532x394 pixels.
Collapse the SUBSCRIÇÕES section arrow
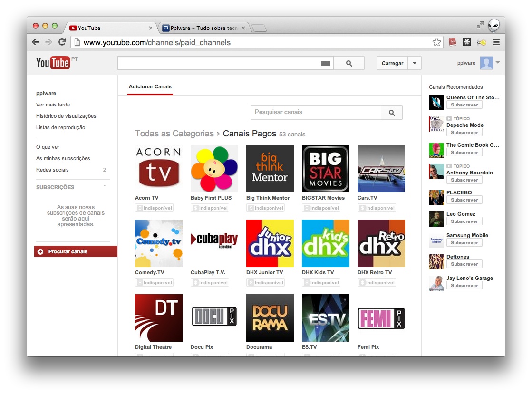[105, 185]
